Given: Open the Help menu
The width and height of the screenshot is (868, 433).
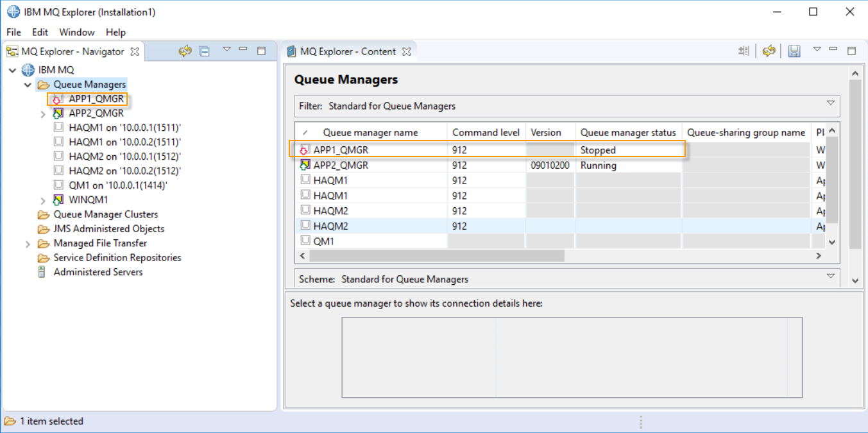Looking at the screenshot, I should (115, 32).
